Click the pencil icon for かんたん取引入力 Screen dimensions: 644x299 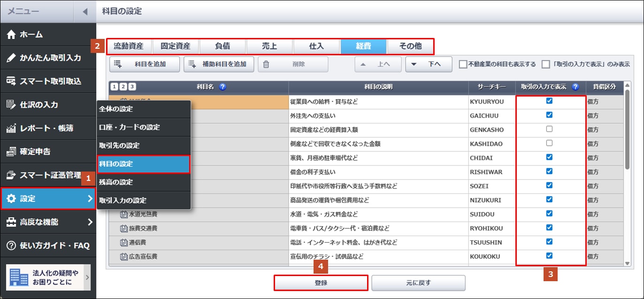point(11,58)
